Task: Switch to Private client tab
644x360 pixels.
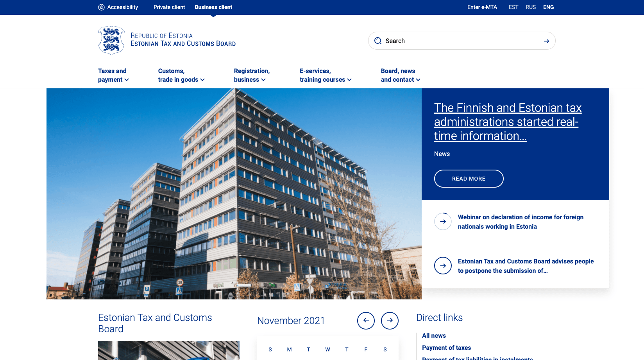Action: (x=169, y=7)
